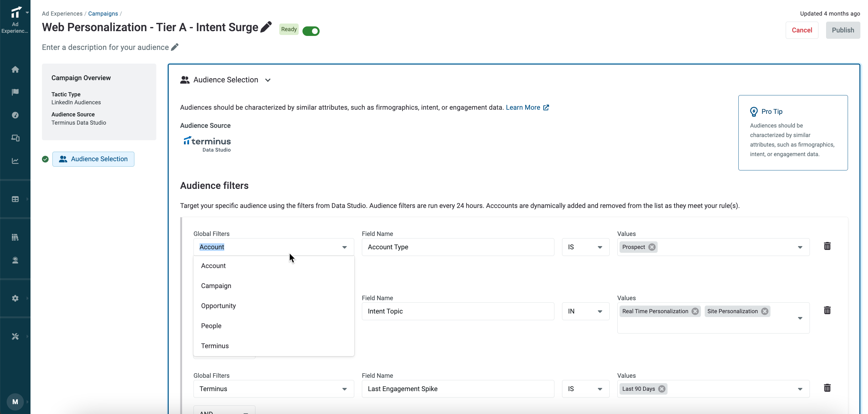This screenshot has width=868, height=414.
Task: Select Opportunity from the dropdown list
Action: pos(274,306)
